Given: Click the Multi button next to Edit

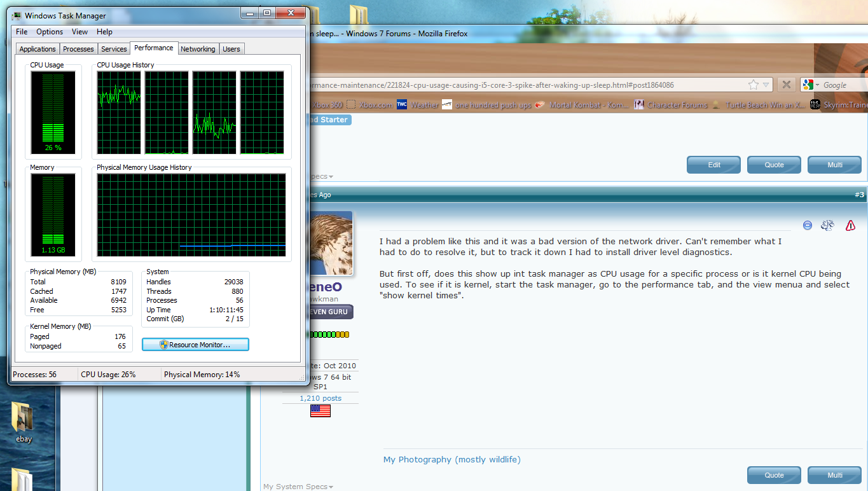Looking at the screenshot, I should 834,165.
